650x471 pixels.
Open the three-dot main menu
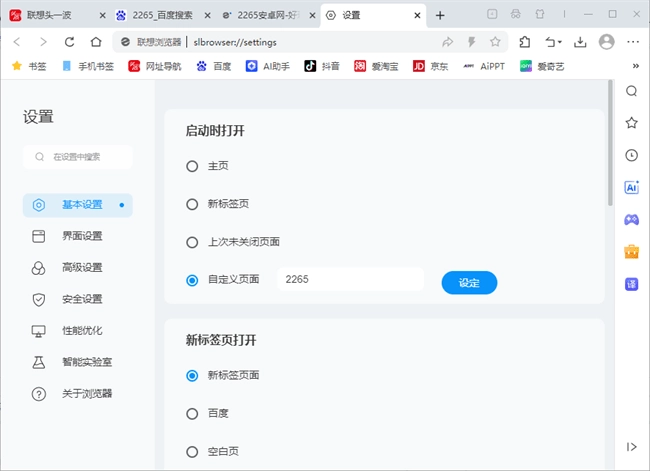632,42
